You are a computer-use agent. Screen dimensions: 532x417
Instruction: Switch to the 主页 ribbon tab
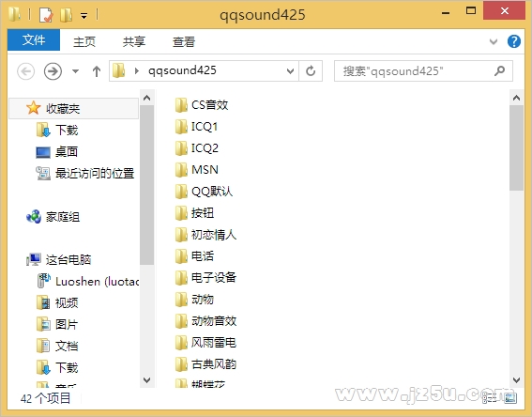pos(84,41)
